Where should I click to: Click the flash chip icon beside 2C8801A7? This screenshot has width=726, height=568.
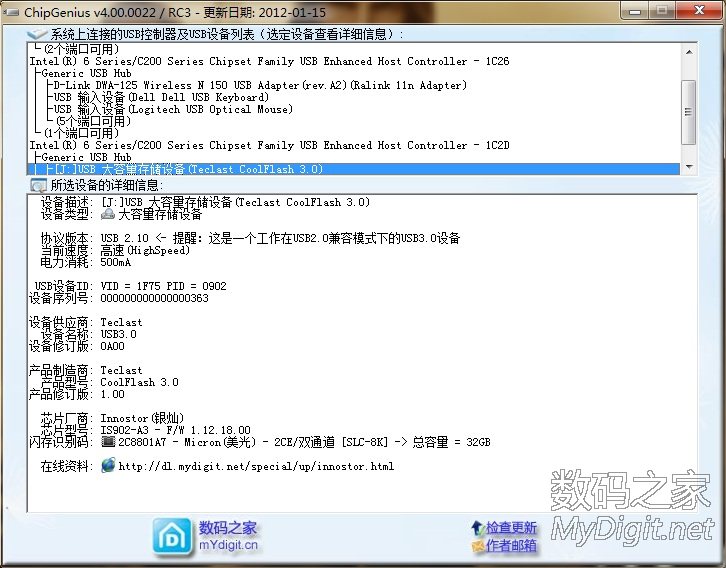tap(108, 441)
